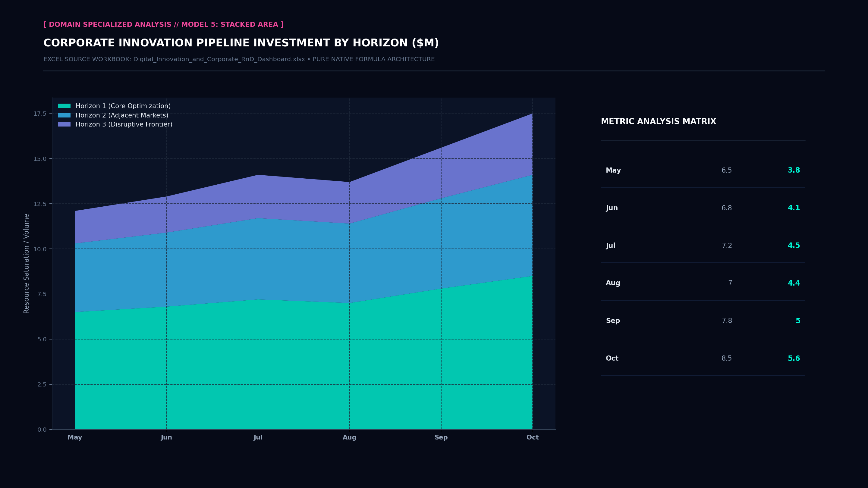Click the Horizon 1 teal legend swatch
This screenshot has height=488, width=868.
64,106
